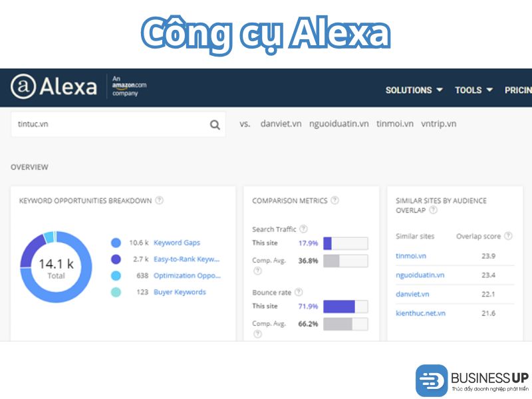Open tinmoi.vn in similar sites list
Screen dimensions: 532x399
pyautogui.click(x=411, y=256)
